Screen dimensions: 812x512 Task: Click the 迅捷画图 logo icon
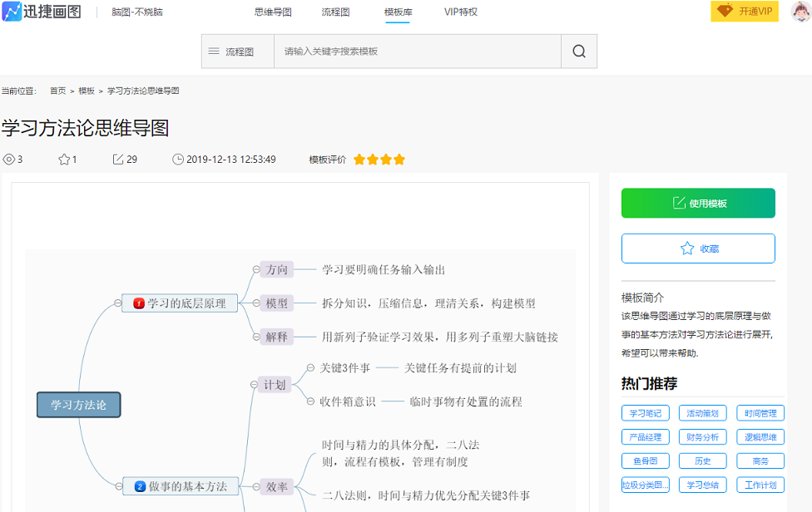12,13
